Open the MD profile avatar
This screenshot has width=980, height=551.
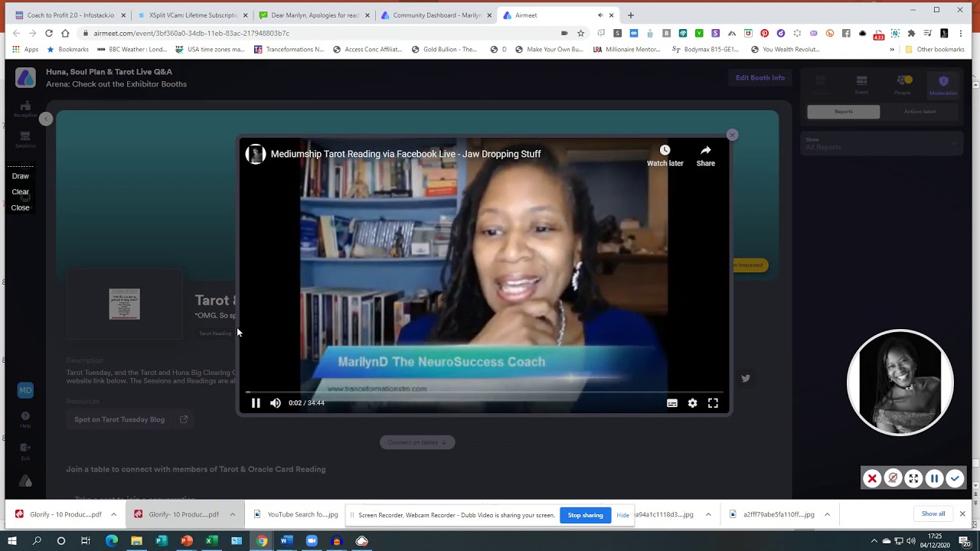[25, 390]
